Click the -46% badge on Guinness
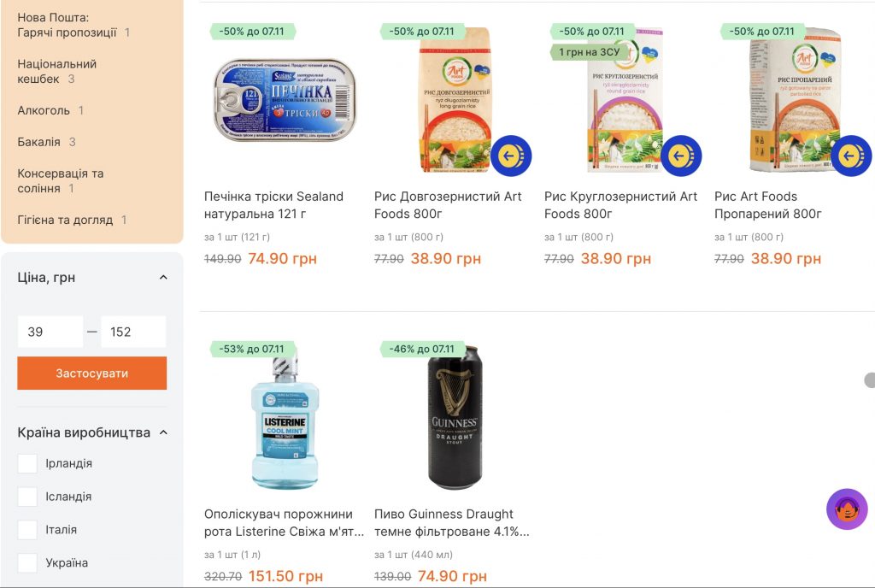Image resolution: width=875 pixels, height=588 pixels. point(422,350)
